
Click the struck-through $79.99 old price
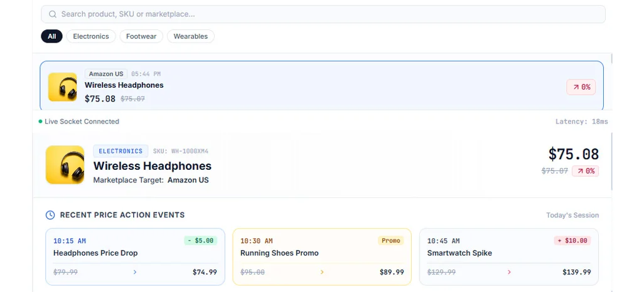(x=65, y=273)
